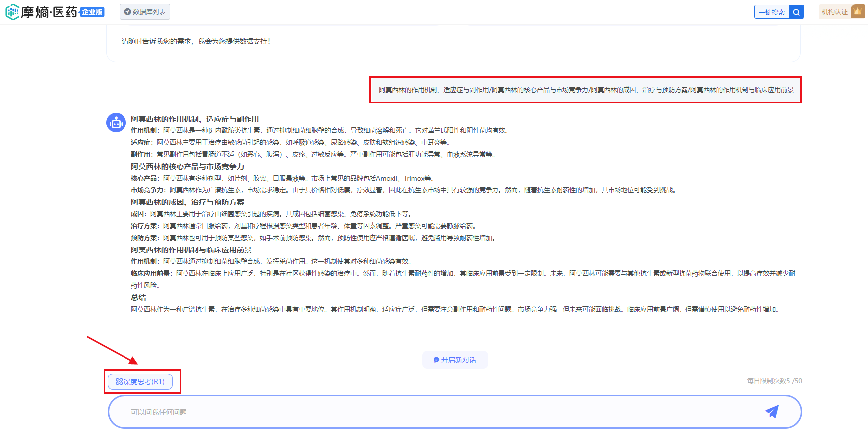The height and width of the screenshot is (437, 868).
Task: Click the 作用机制 line mentioning 发挥杀菌作用
Action: pos(272,262)
